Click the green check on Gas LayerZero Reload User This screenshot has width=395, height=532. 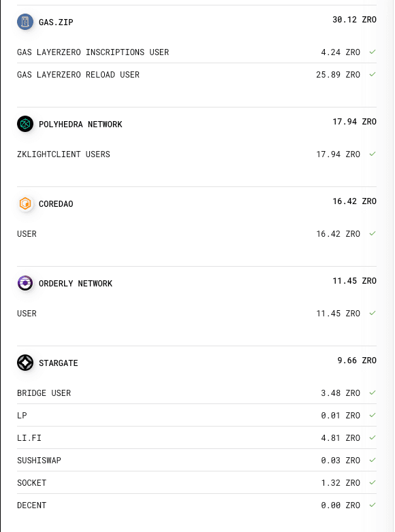coord(373,74)
